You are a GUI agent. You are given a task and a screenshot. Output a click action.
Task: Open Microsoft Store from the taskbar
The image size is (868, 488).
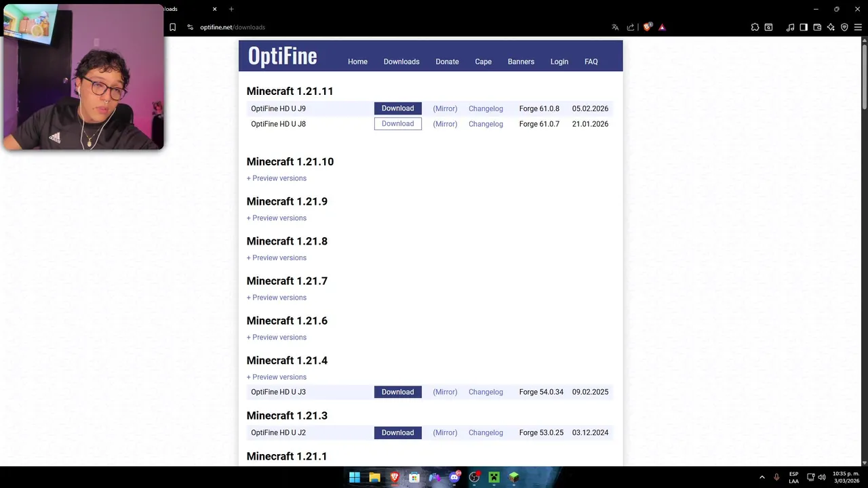[414, 477]
